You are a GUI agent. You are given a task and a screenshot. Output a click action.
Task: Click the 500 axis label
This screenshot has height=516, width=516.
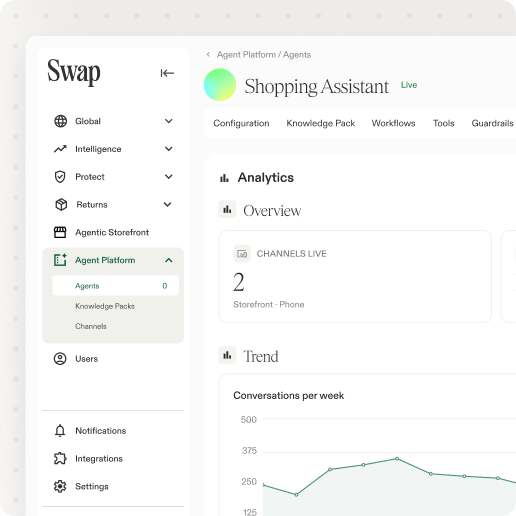pyautogui.click(x=249, y=419)
